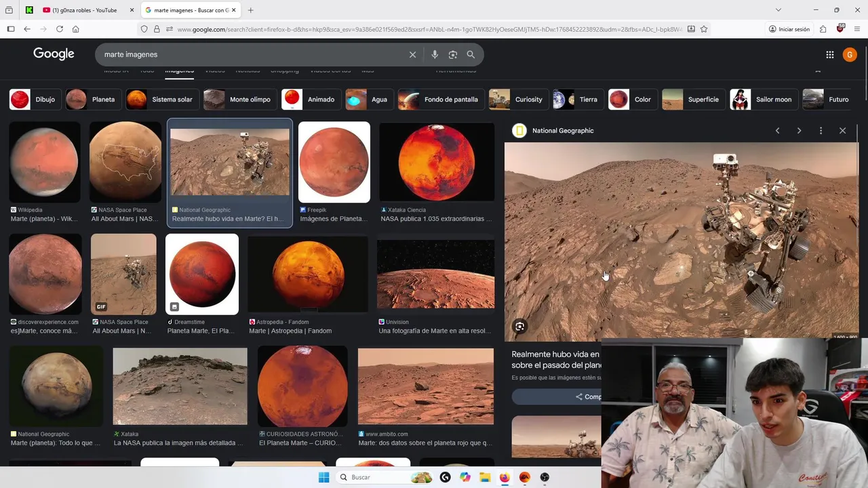
Task: Open the ambito.com Marte thumbnail
Action: [x=426, y=386]
